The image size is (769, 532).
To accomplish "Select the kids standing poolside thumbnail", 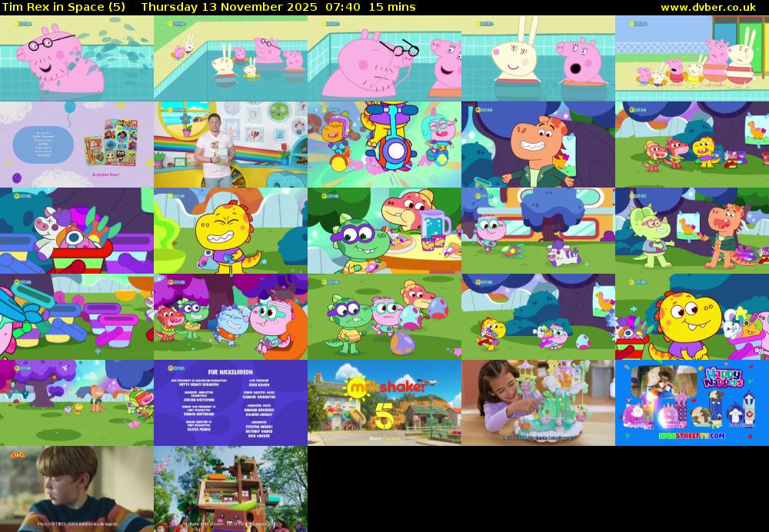I will click(692, 58).
